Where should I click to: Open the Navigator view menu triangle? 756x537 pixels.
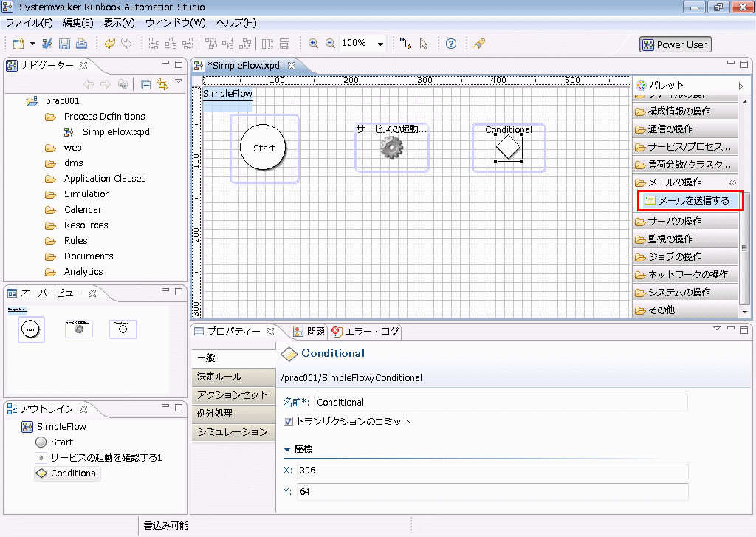tap(179, 81)
